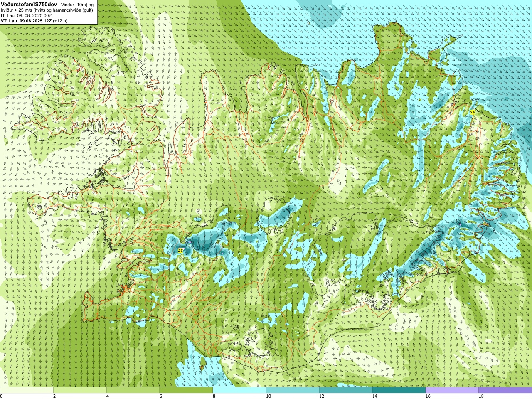Viewport: 532px width, 399px height.
Task: Select the purple swatch above 18 m/s
Action: (505, 390)
